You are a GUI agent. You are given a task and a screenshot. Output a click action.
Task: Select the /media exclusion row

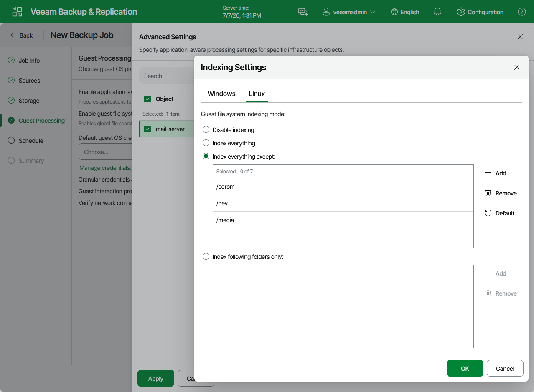pos(343,220)
